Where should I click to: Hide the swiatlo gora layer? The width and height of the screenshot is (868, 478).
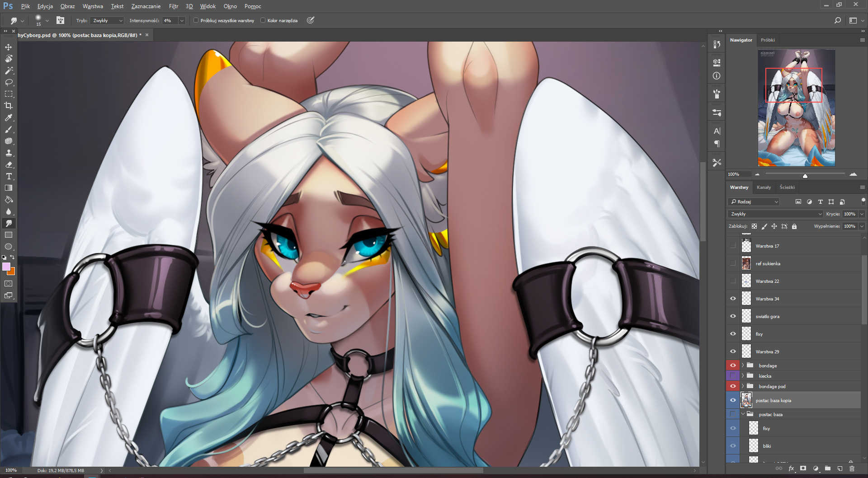coord(733,317)
